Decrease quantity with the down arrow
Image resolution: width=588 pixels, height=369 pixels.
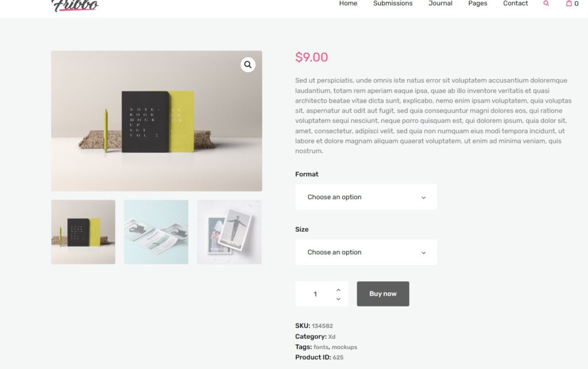tap(338, 299)
